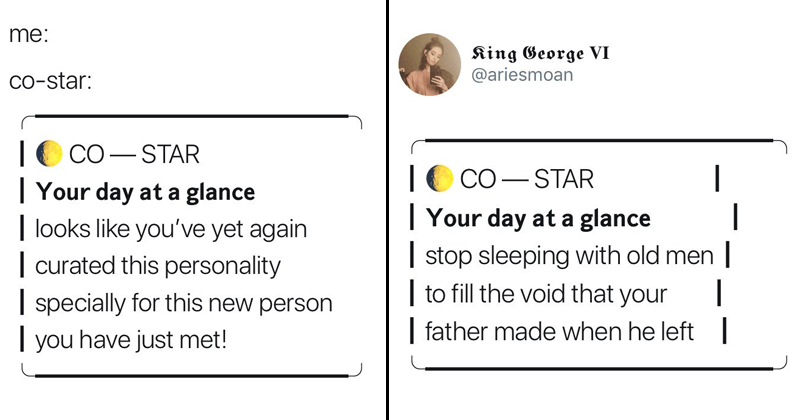The width and height of the screenshot is (800, 420).
Task: Click the moon icon in the left Co-Star card
Action: click(x=47, y=155)
